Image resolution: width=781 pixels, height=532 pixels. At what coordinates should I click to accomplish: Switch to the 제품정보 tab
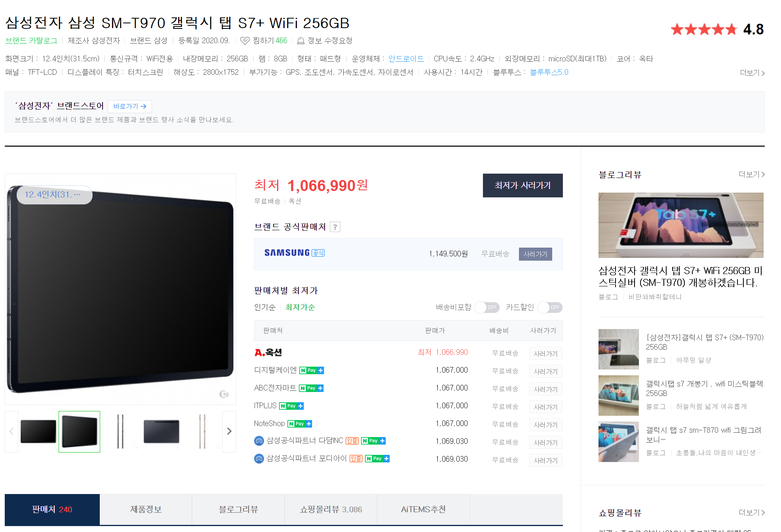point(146,509)
